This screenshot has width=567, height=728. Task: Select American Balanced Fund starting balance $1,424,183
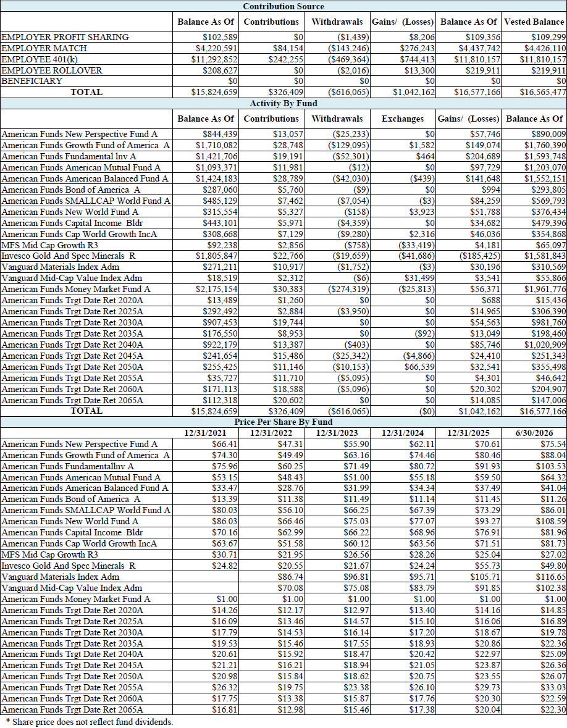(x=216, y=178)
